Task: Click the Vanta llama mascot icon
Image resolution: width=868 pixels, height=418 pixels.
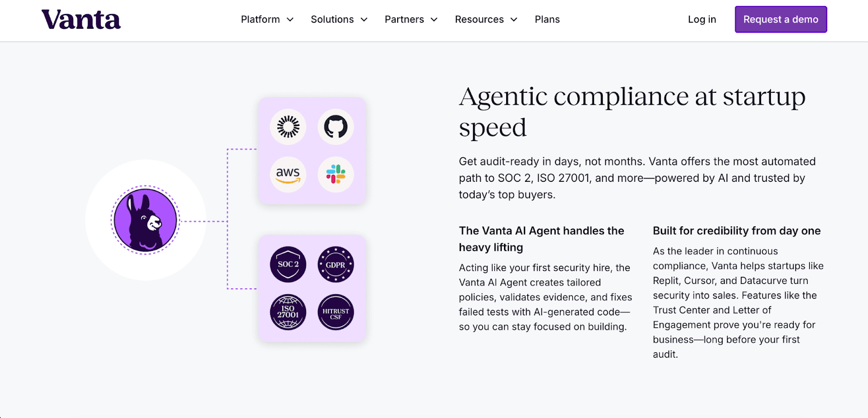Action: click(145, 220)
